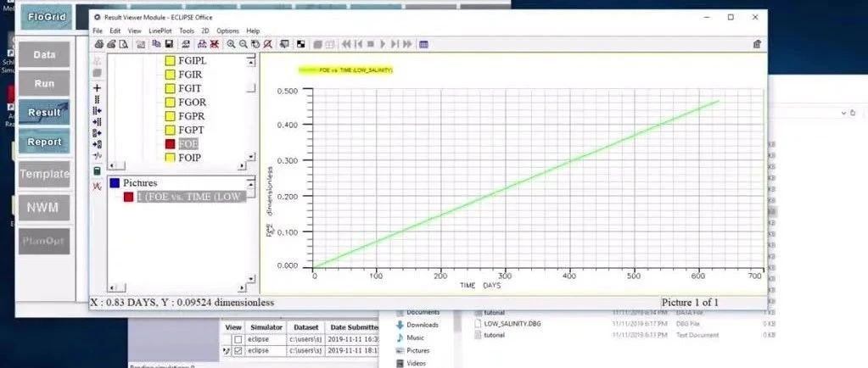Image resolution: width=868 pixels, height=368 pixels.
Task: Click the Template launcher button
Action: (x=44, y=174)
